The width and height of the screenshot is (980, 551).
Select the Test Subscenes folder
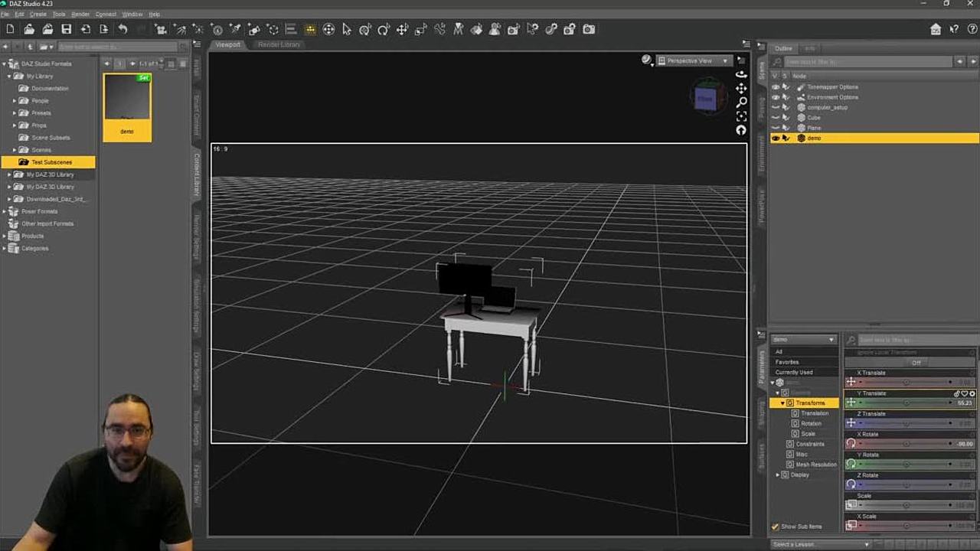tap(51, 162)
